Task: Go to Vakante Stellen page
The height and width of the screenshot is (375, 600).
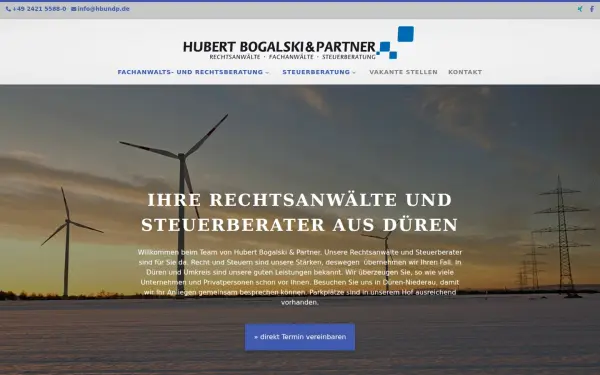Action: point(403,72)
